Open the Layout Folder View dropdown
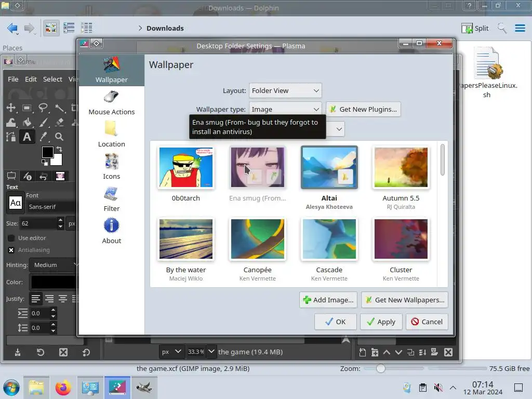 pyautogui.click(x=285, y=90)
